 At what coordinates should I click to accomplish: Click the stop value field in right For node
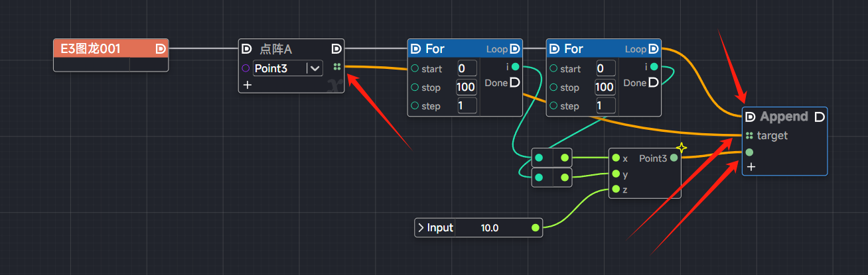point(605,87)
